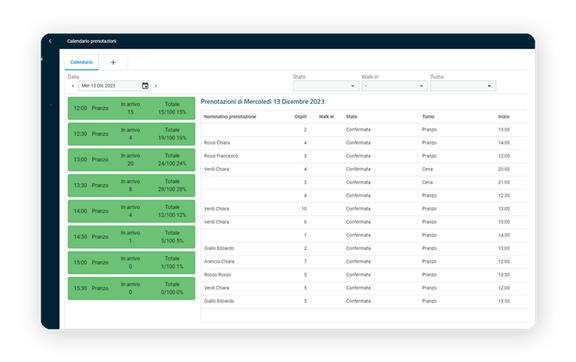Add a new tab with plus

113,62
